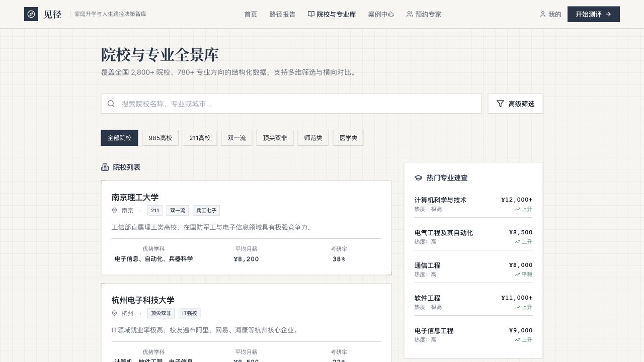Open the 高级筛选 advanced filter panel
Screen dimensions: 644x362
point(515,104)
